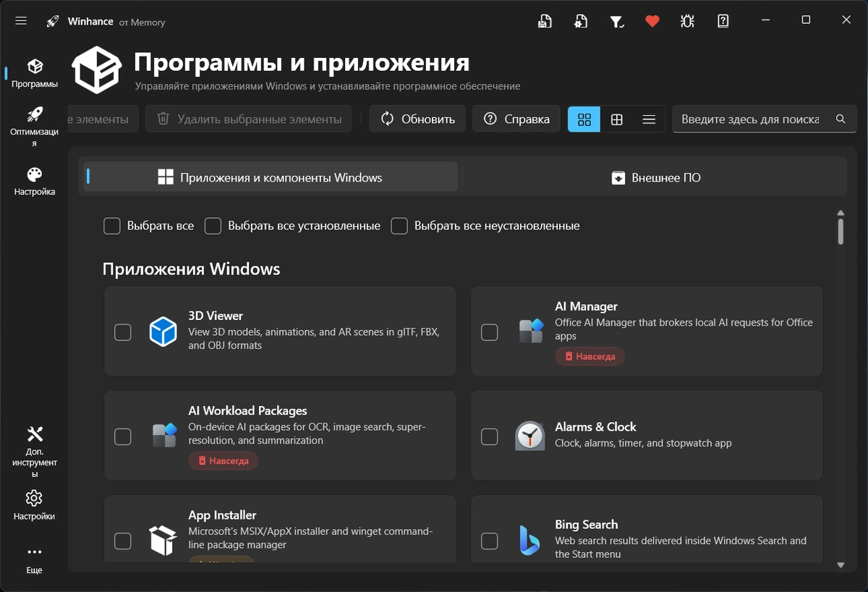Click Навсегда badge under AI Manager
Screen dimensions: 868x592
[590, 356]
